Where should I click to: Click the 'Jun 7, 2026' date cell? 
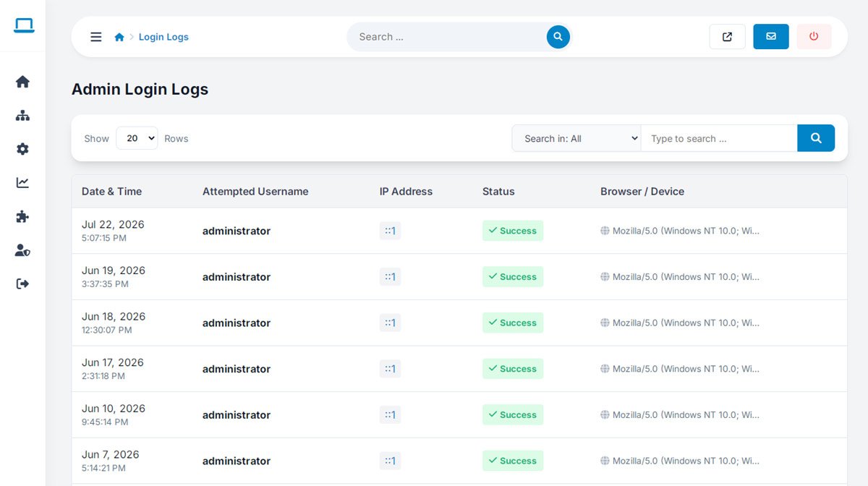[111, 454]
